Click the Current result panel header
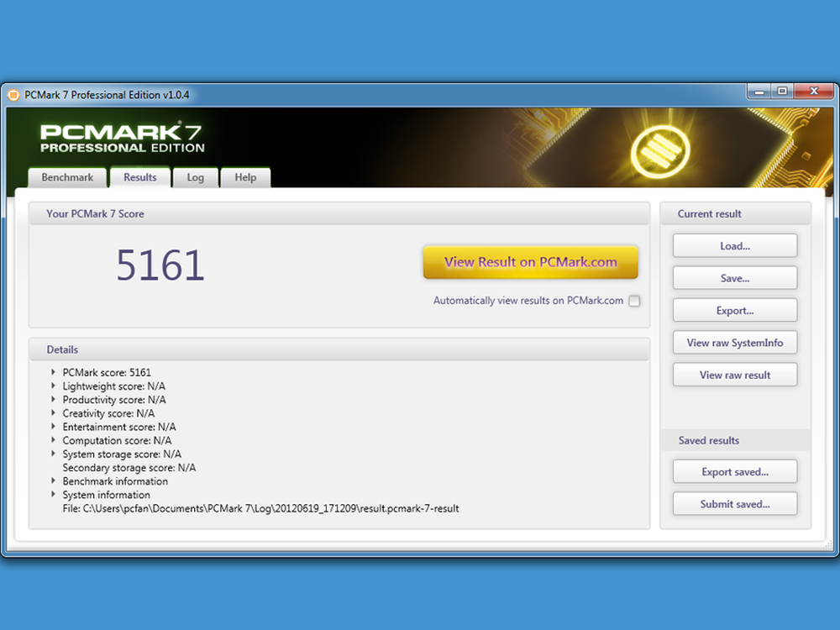Viewport: 840px width, 630px height. [x=709, y=213]
